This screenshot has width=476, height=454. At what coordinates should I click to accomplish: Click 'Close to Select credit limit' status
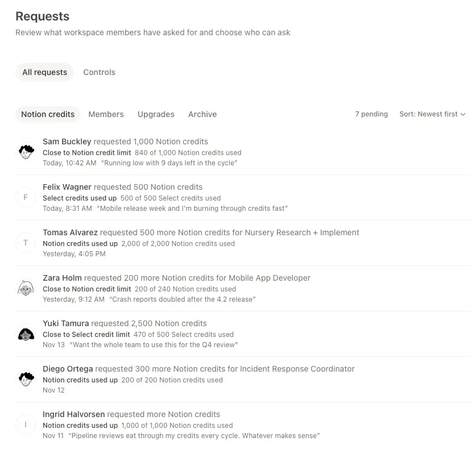tap(86, 335)
